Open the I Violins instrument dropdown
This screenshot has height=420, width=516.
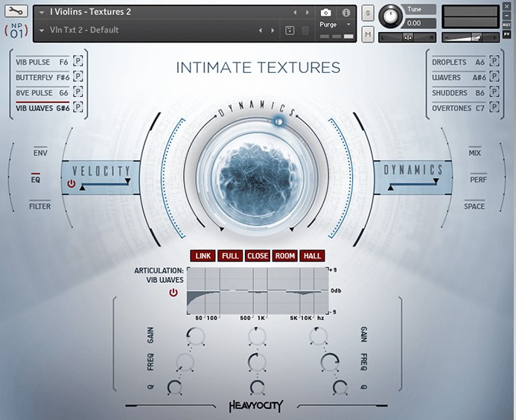42,13
